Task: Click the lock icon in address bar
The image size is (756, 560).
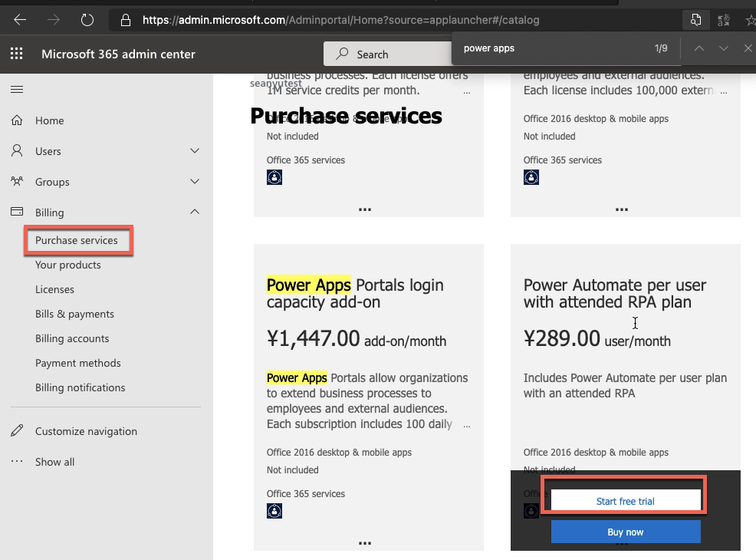Action: pos(125,20)
